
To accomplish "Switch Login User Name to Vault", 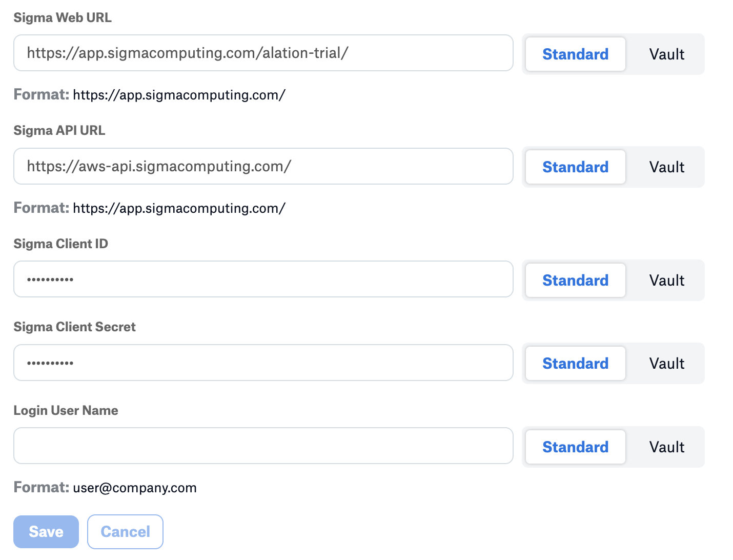I will tap(666, 447).
